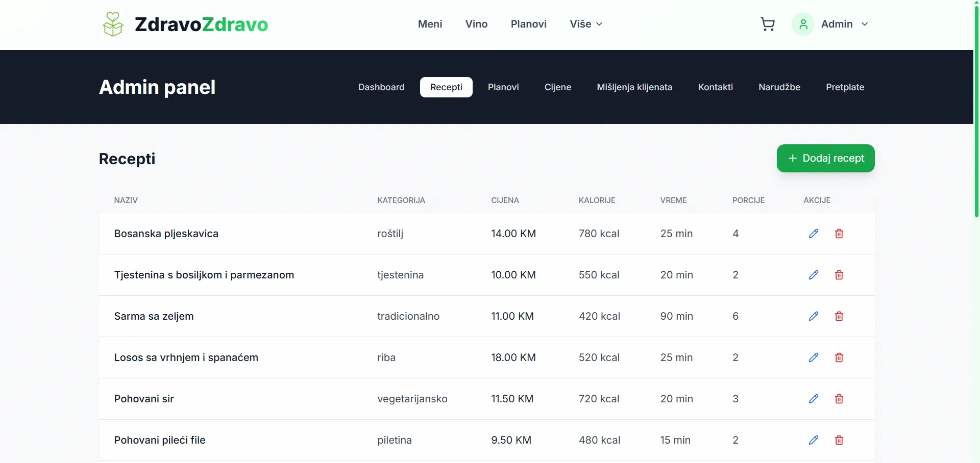Switch to the Planovi admin tab
This screenshot has width=980, height=463.
[x=503, y=87]
